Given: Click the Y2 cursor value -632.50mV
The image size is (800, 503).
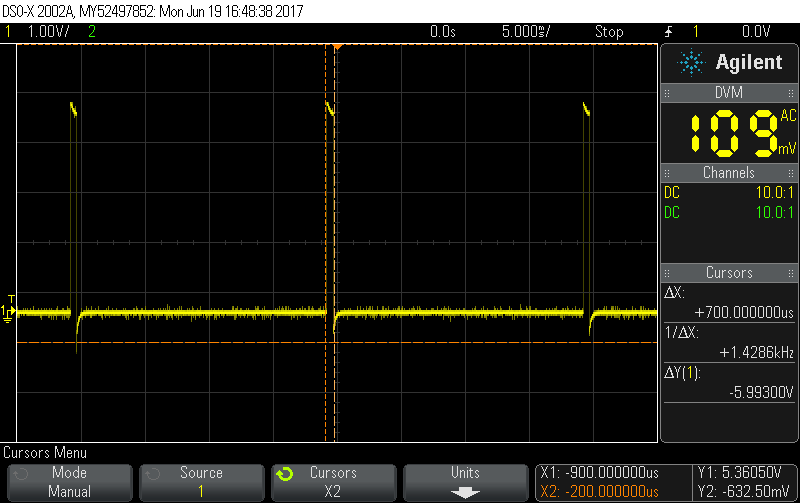Looking at the screenshot, I should 743,491.
